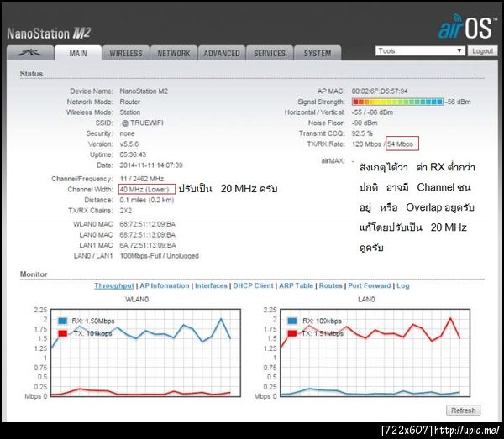Click the blue RX legend swatch in WLAN0 graph
The width and height of the screenshot is (504, 439).
pyautogui.click(x=62, y=321)
